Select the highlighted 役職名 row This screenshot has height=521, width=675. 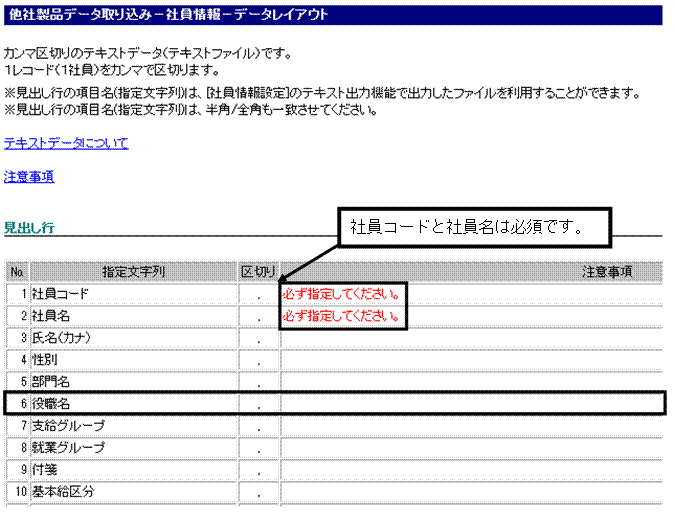click(334, 403)
